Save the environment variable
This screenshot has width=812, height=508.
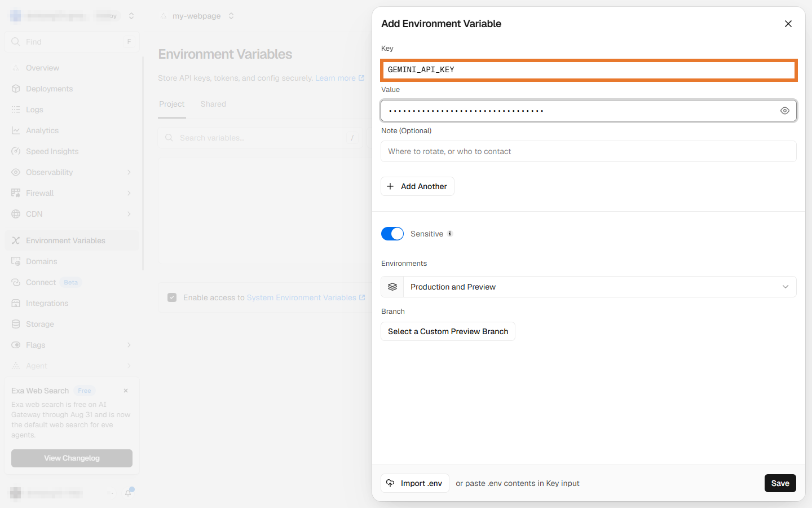pyautogui.click(x=780, y=483)
